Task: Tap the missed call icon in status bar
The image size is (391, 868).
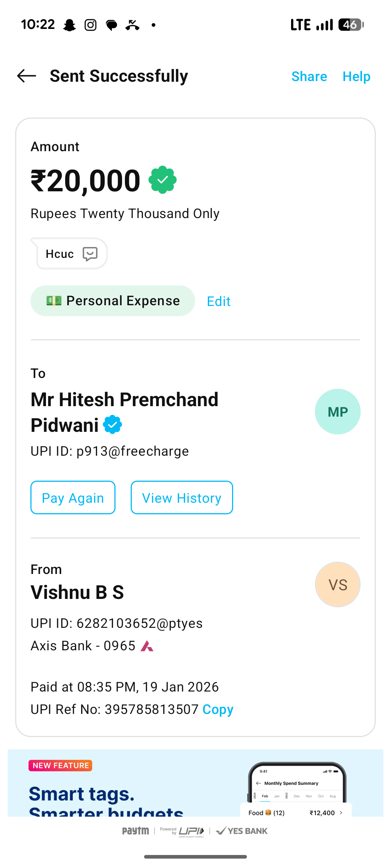Action: (133, 25)
